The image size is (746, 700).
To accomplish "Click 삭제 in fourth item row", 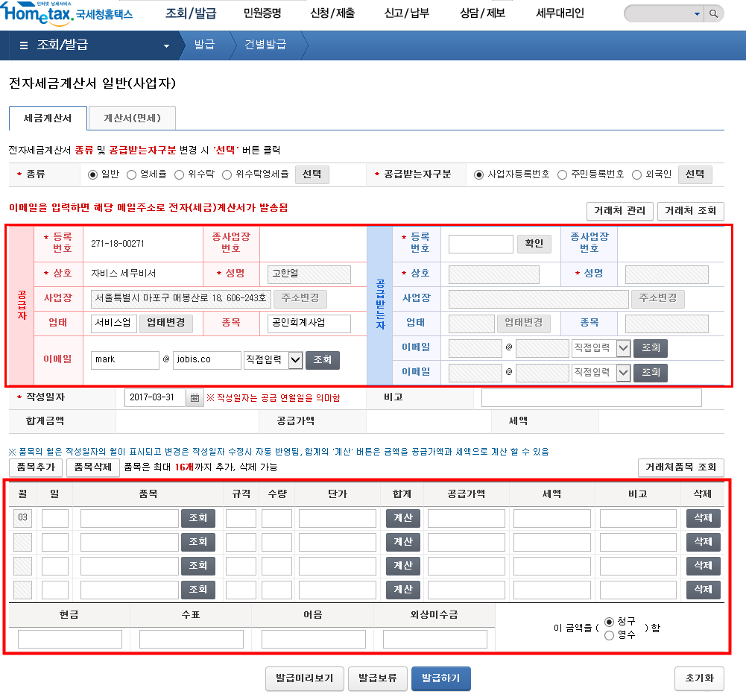I will coord(704,590).
